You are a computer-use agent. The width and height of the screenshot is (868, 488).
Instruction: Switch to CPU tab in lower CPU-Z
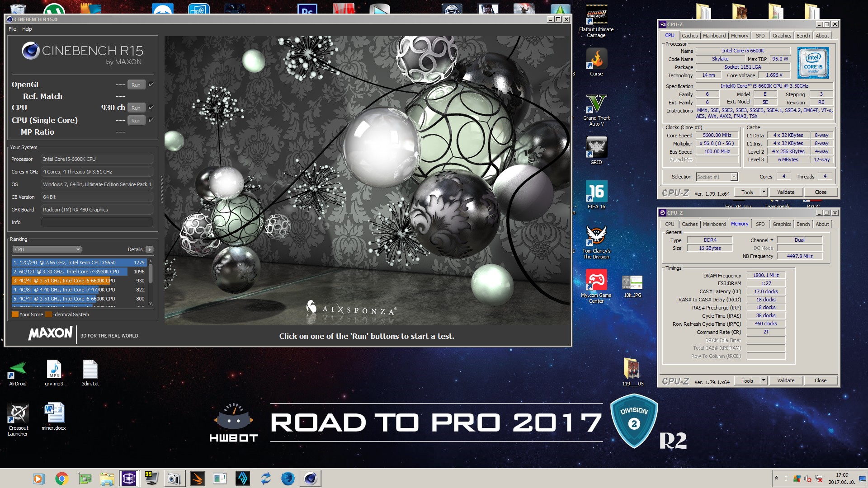[x=670, y=224]
